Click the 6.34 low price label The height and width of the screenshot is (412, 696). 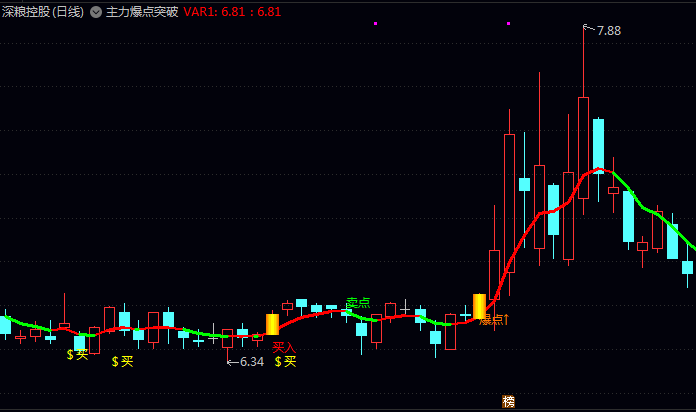[252, 362]
